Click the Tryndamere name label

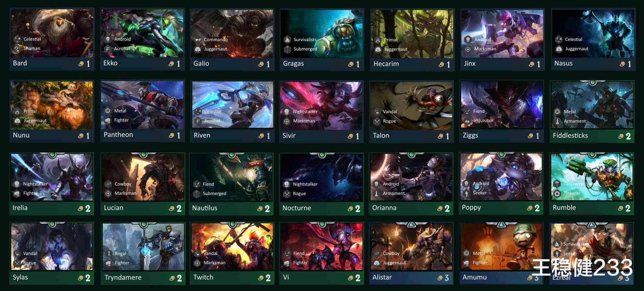pos(123,277)
